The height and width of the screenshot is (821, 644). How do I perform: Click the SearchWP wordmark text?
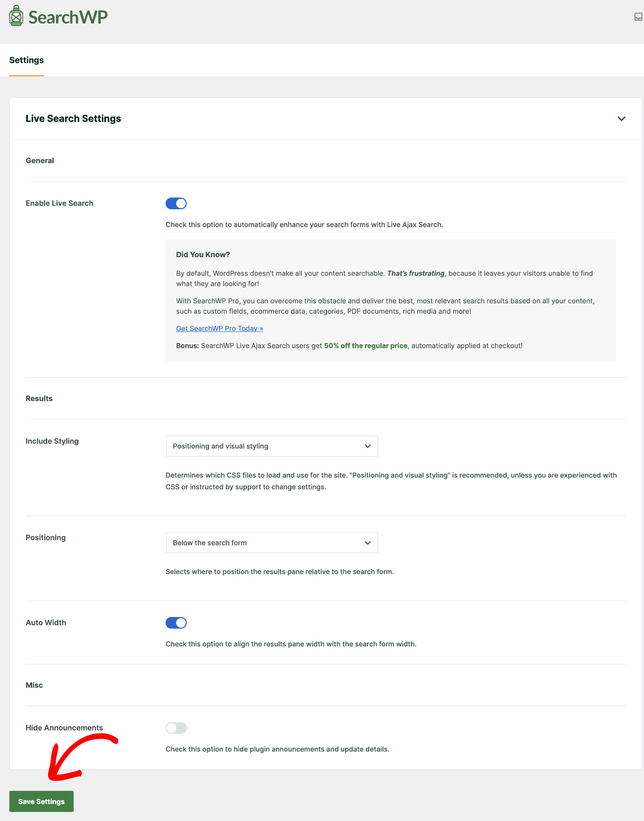click(68, 17)
